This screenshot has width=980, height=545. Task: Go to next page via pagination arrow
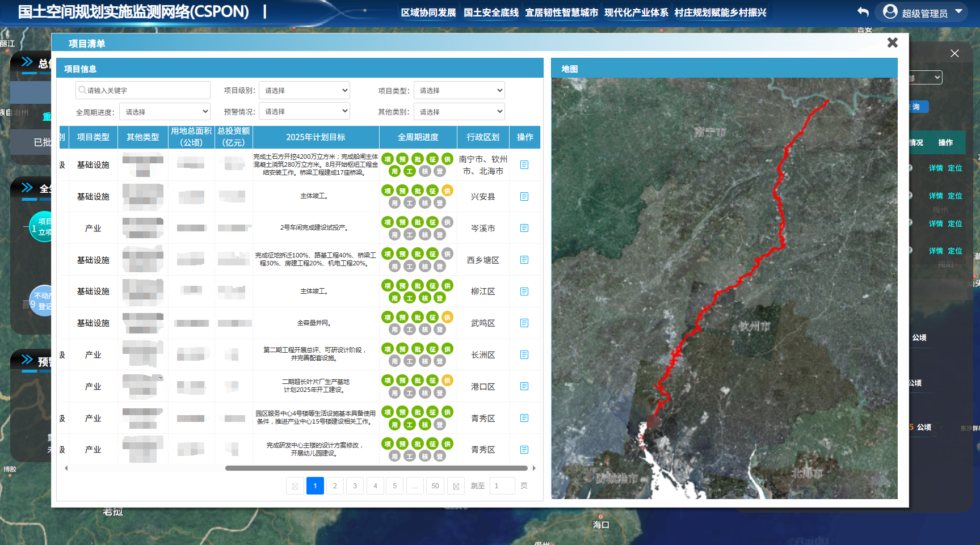pos(456,486)
